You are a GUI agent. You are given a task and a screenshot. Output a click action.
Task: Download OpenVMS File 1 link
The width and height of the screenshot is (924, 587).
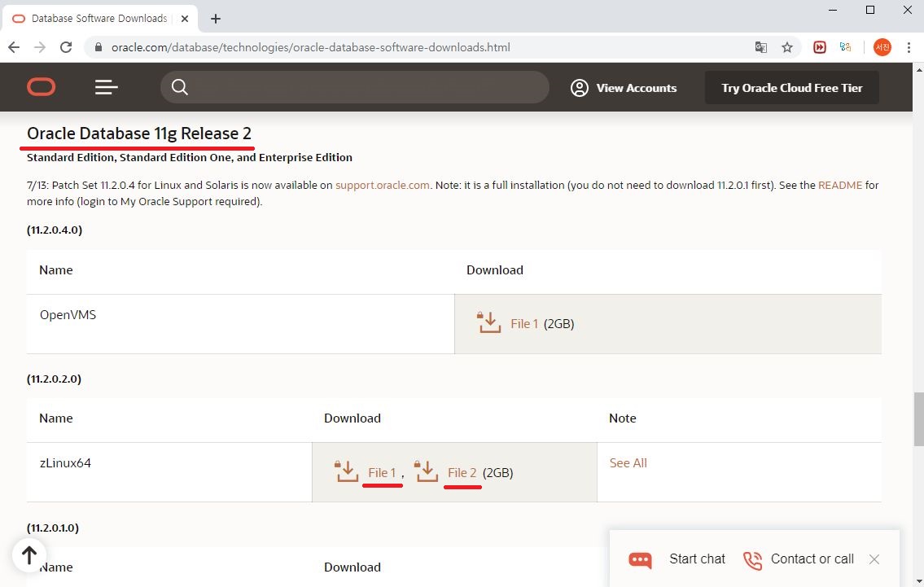[x=524, y=323]
